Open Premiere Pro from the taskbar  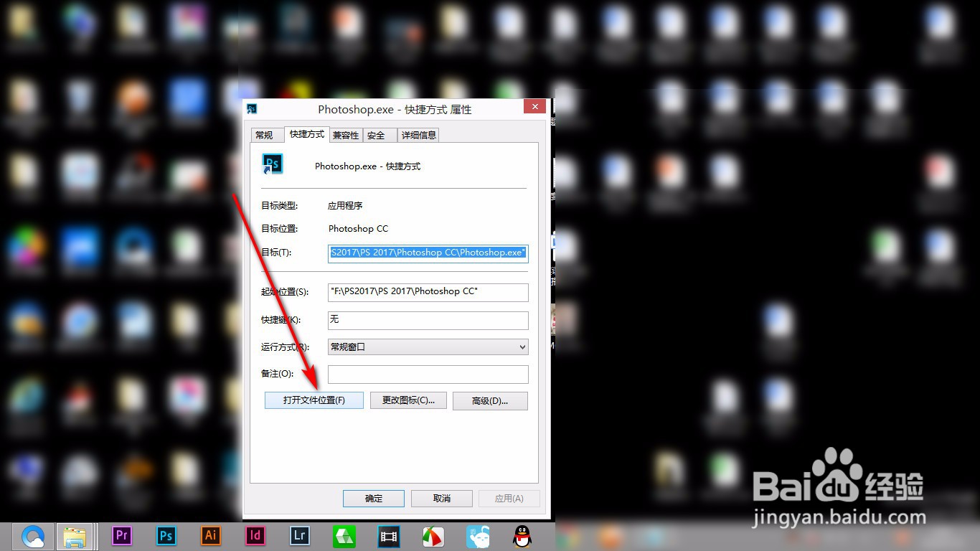tap(122, 535)
